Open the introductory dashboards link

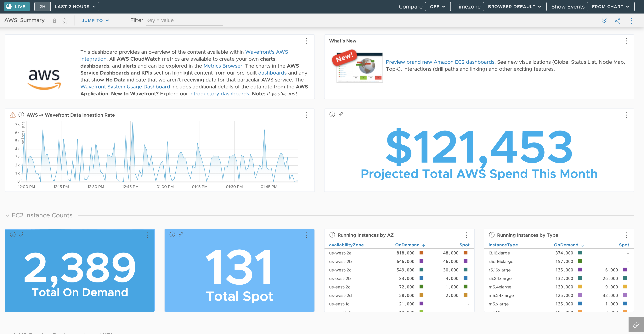[219, 94]
